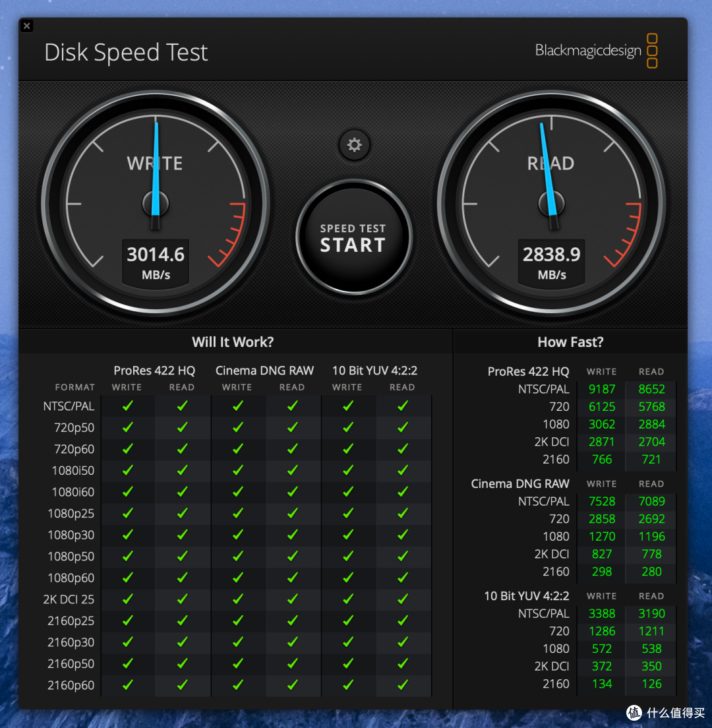Click 1080i50 Cinema DNG RAW write checkmark
The height and width of the screenshot is (728, 712).
(237, 470)
